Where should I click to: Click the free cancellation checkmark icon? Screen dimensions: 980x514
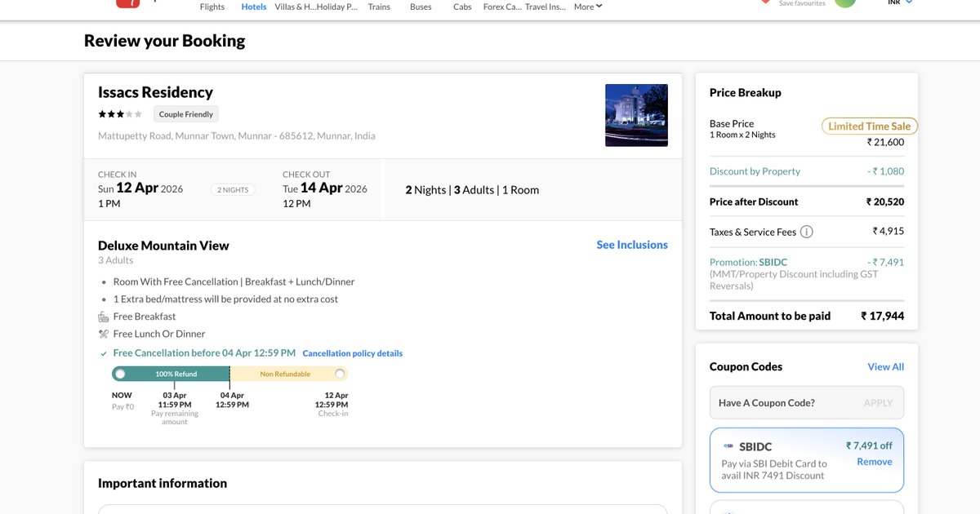(x=103, y=354)
